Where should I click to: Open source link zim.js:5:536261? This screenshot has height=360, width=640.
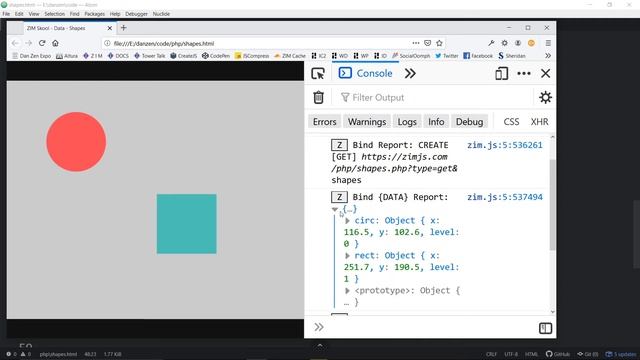click(504, 145)
